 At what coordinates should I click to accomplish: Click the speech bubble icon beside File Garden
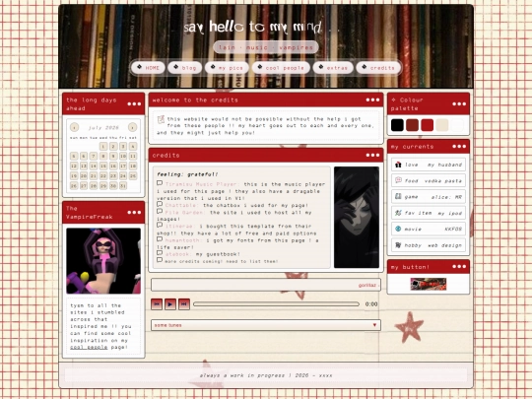160,211
